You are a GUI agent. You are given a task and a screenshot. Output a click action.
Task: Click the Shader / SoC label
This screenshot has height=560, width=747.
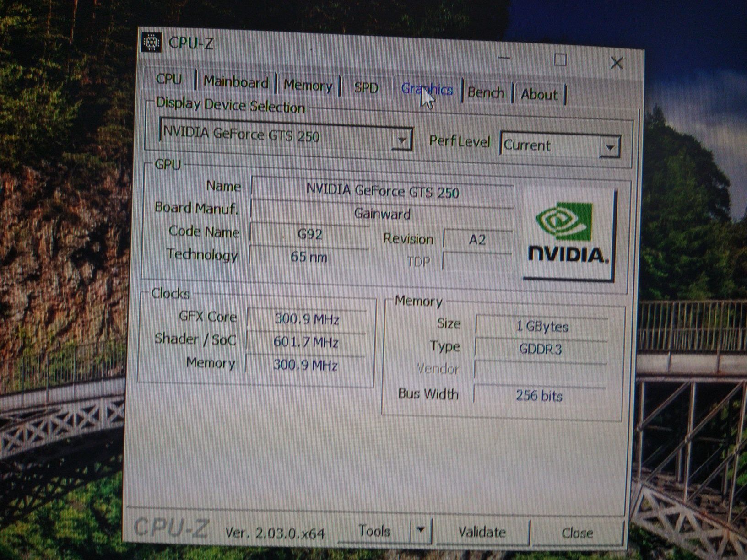point(195,339)
